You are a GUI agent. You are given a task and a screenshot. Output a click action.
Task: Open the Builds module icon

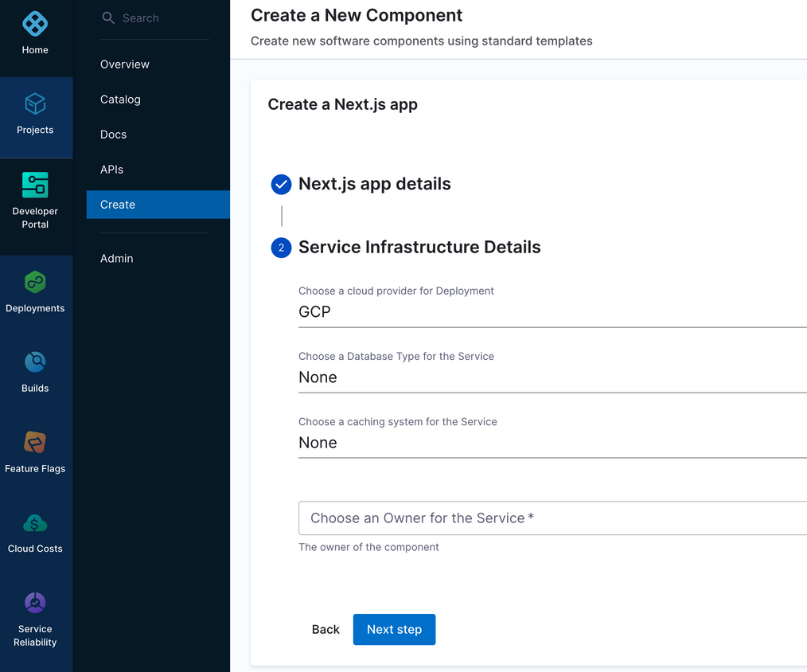point(35,362)
